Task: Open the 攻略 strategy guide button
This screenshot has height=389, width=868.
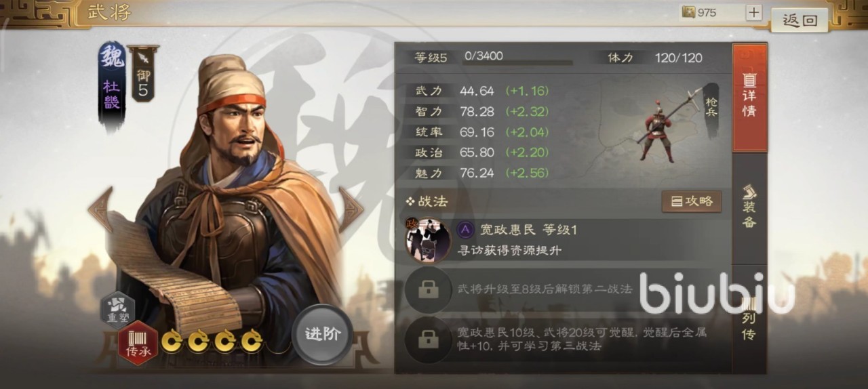Action: point(692,201)
